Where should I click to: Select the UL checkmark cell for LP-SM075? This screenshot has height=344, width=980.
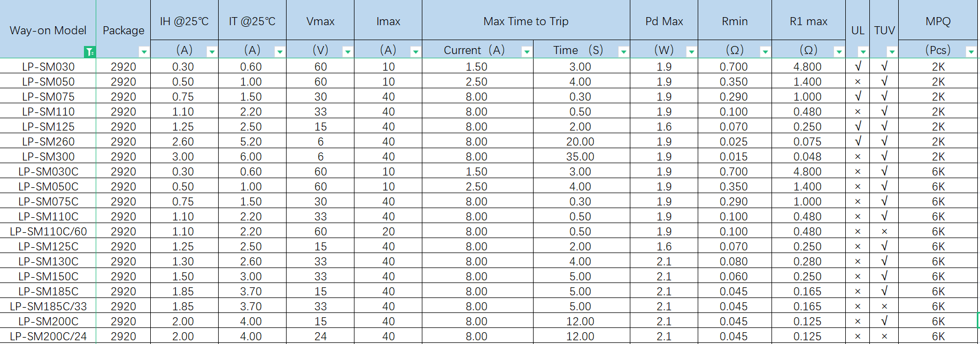pos(858,97)
